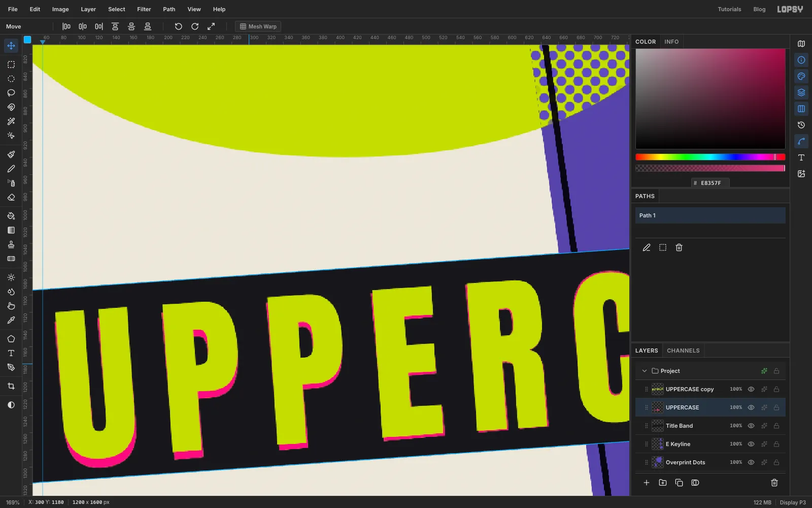Screen dimensions: 812x508
Task: Delete the selected path with trash icon
Action: [679, 247]
